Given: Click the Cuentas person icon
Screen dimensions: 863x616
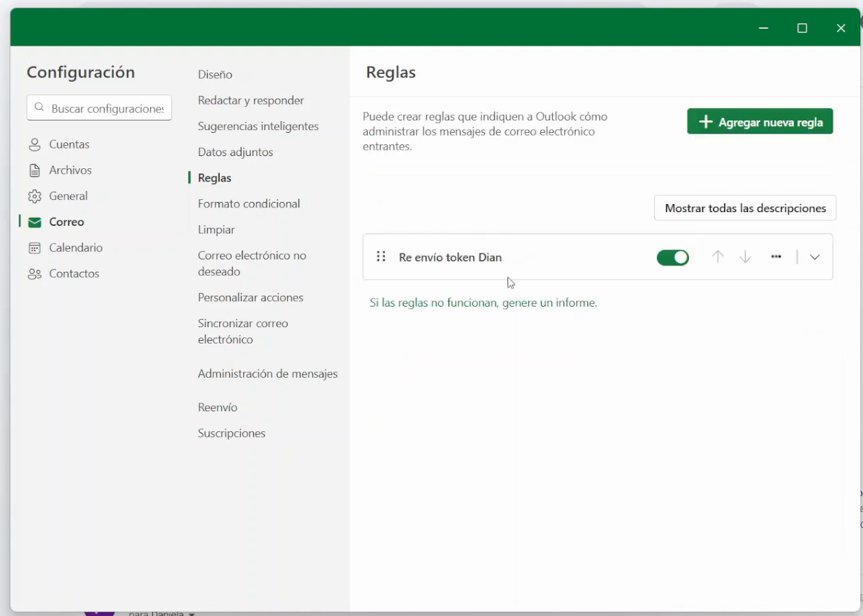Looking at the screenshot, I should [34, 144].
